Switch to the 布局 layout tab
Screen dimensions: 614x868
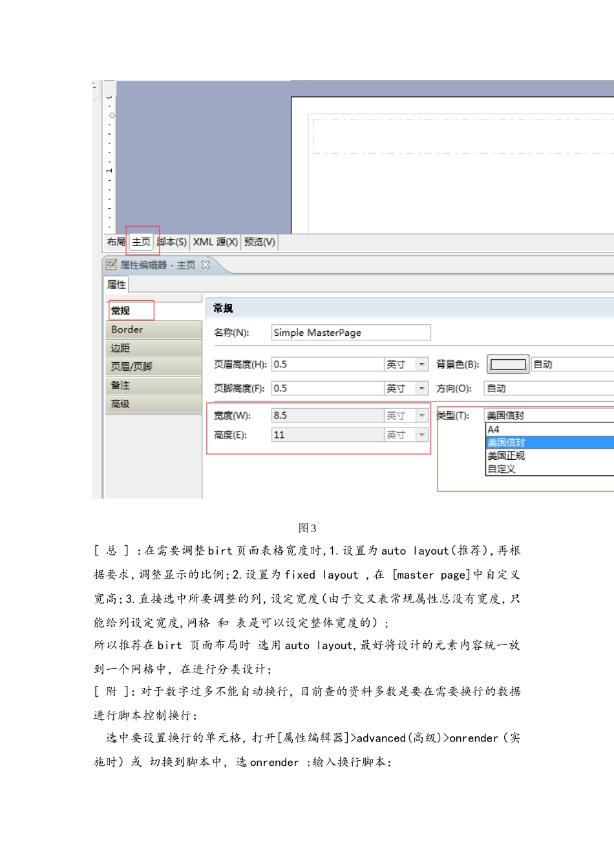coord(116,242)
